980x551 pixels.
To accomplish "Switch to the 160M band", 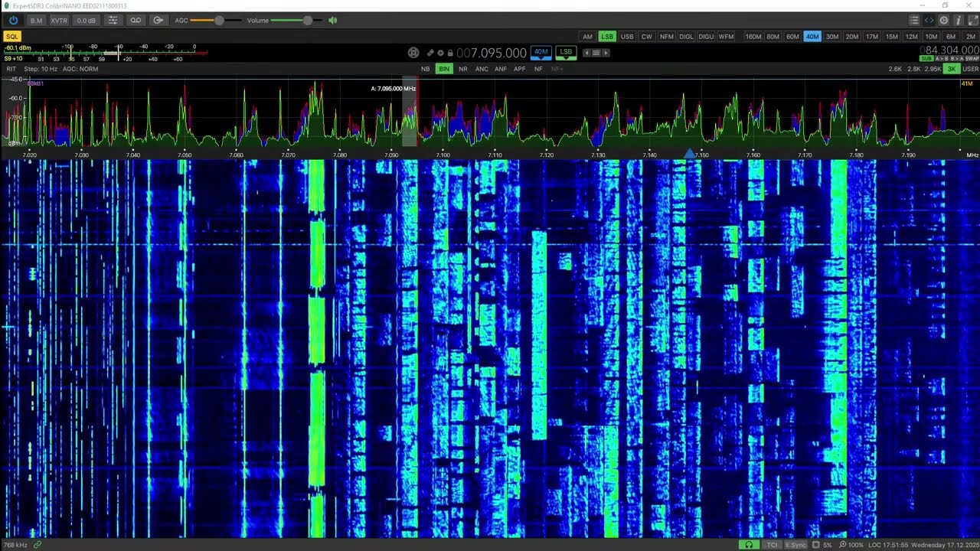I will [x=753, y=37].
